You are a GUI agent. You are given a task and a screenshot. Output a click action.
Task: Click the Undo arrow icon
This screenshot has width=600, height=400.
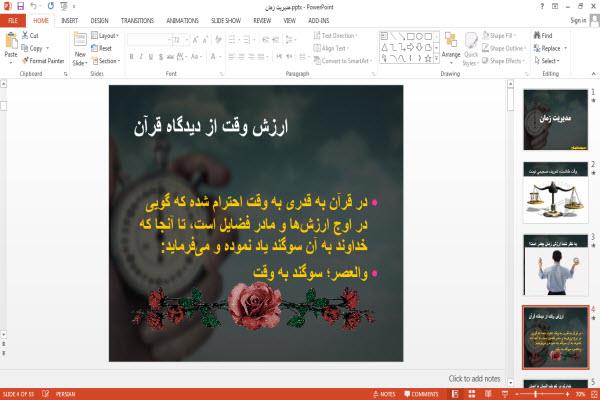coord(34,6)
